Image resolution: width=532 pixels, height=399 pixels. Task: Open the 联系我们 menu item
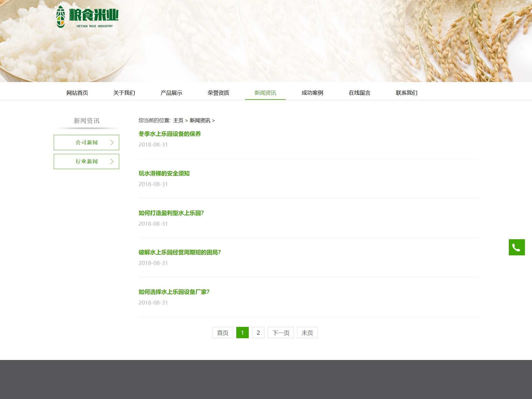pos(406,93)
